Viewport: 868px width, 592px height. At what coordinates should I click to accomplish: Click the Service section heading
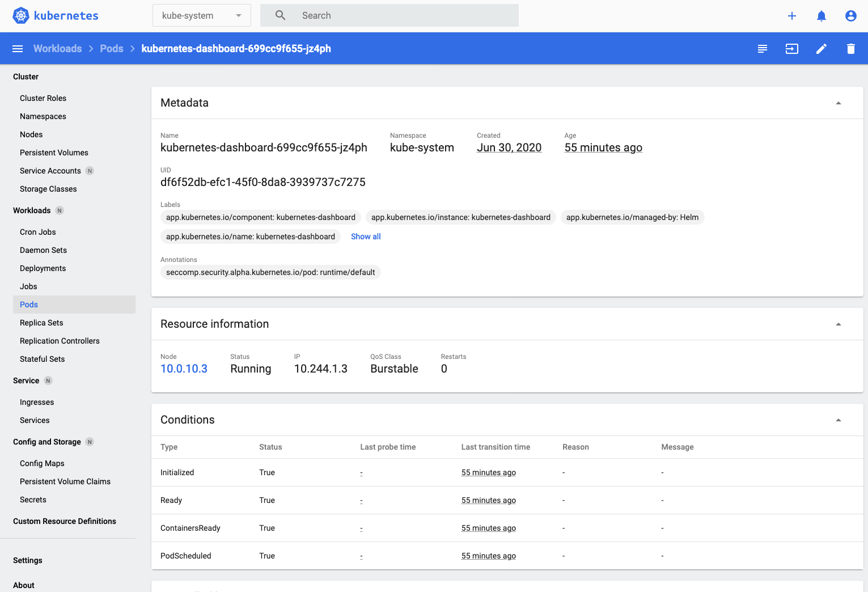(26, 380)
